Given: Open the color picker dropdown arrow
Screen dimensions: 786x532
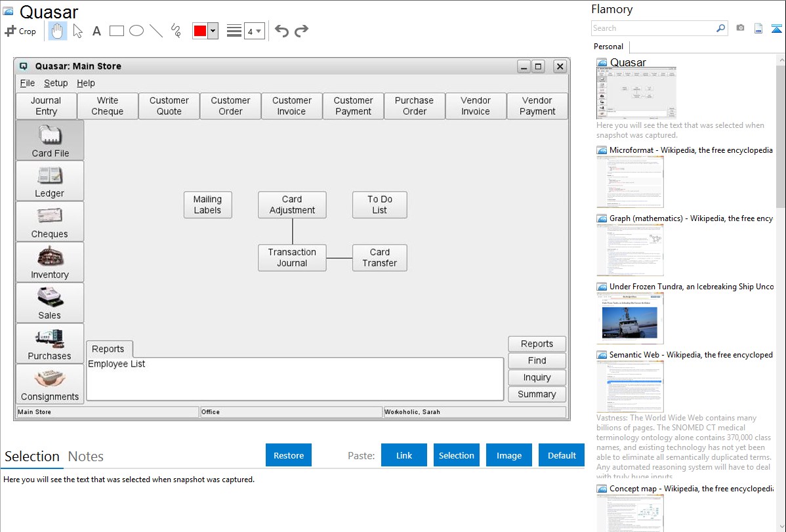Looking at the screenshot, I should point(213,31).
